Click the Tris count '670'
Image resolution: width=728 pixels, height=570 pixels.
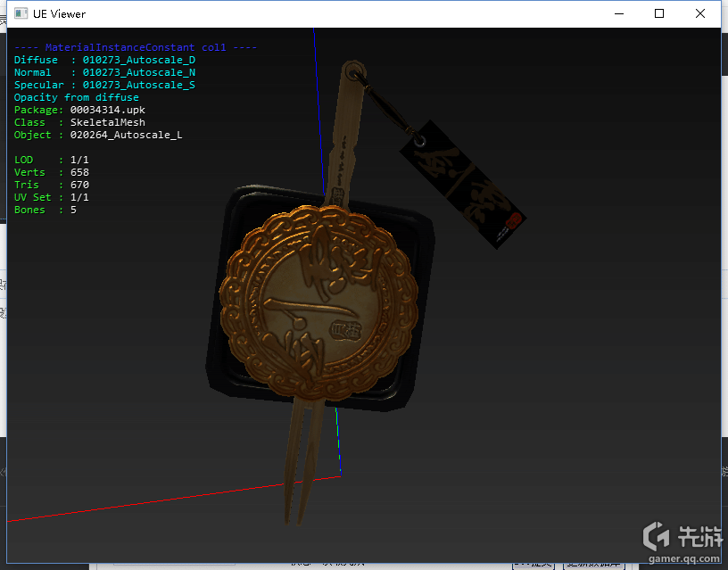(79, 186)
